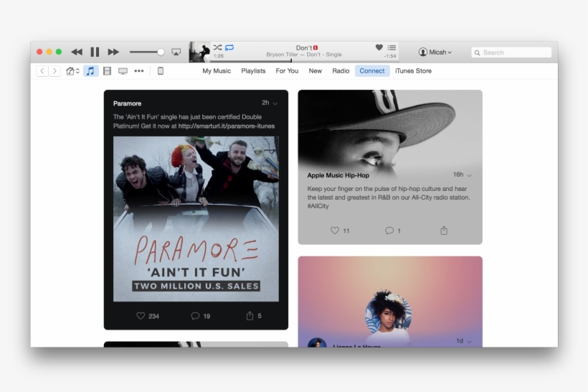Open the Playlists tab
Viewport: 588px width, 392px height.
coord(253,71)
